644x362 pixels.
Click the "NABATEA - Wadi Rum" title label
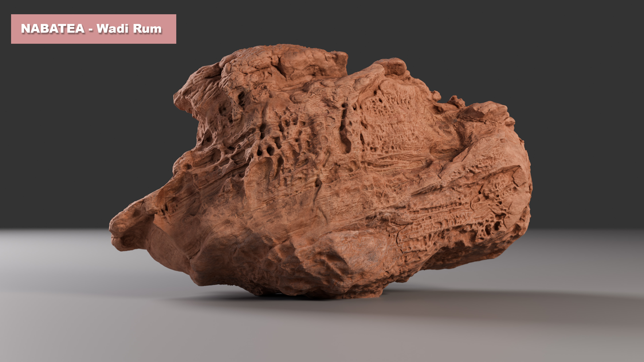(94, 29)
